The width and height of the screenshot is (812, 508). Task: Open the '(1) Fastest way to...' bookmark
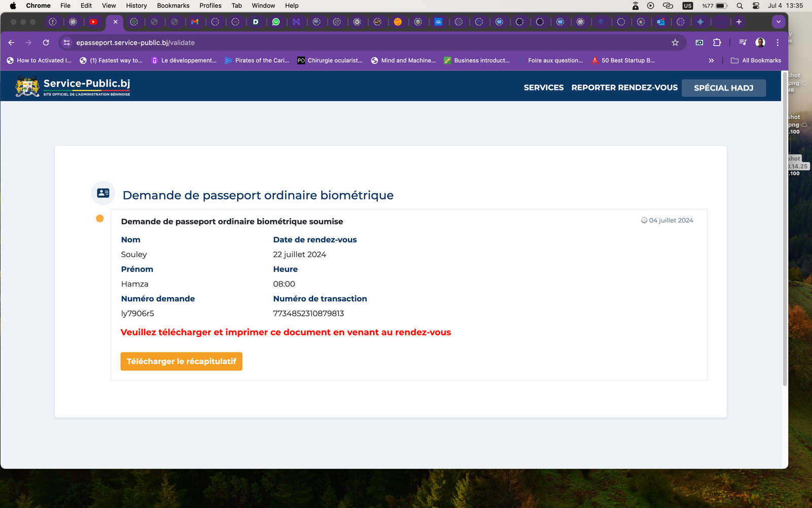pyautogui.click(x=111, y=60)
